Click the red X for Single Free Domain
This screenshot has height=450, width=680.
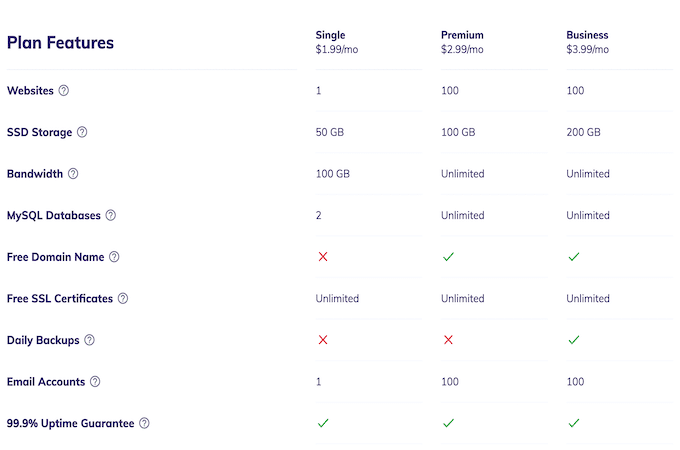[x=323, y=257]
